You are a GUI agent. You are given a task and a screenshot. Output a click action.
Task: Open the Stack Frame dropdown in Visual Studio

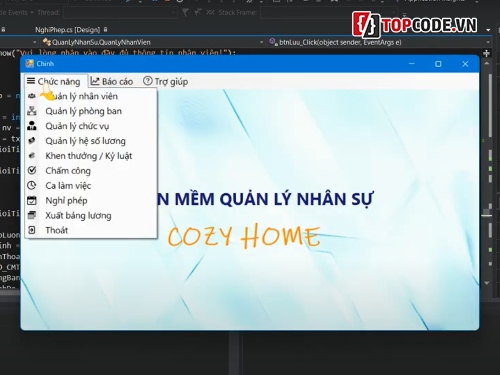coord(330,13)
